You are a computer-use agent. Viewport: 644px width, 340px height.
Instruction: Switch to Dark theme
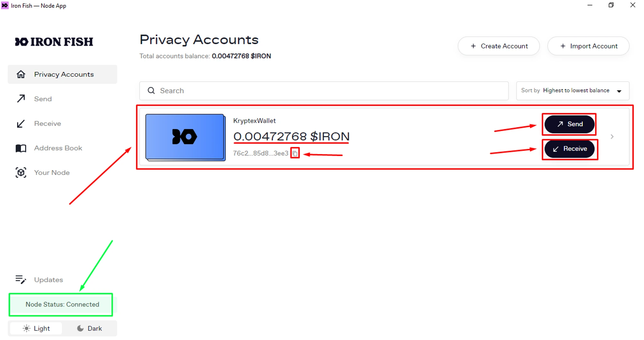90,328
